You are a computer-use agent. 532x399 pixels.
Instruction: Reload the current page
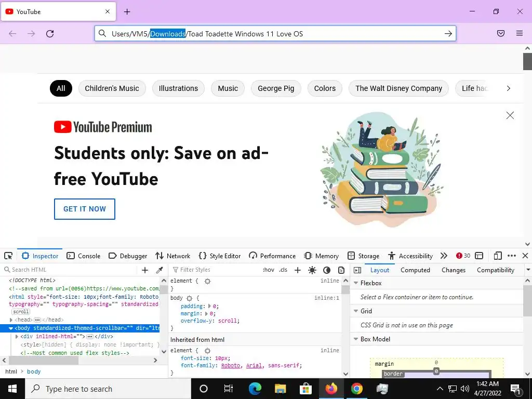[x=50, y=34]
